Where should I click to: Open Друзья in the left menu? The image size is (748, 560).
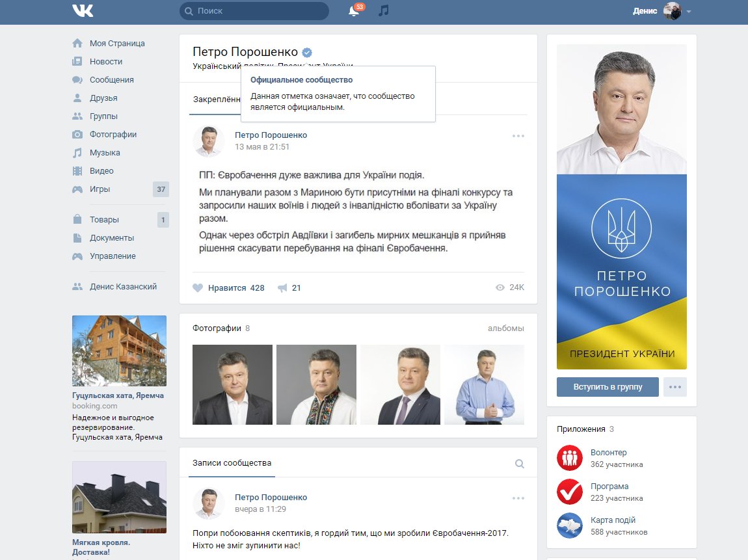(103, 98)
